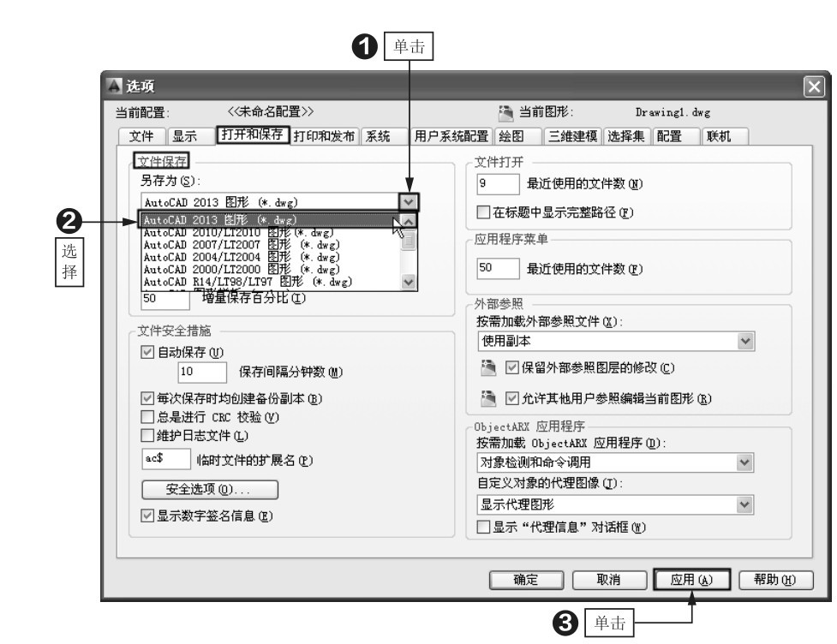Choose AutoCAD 2000/LT2000 图形 (*.dwg)
The image size is (837, 644).
270,270
